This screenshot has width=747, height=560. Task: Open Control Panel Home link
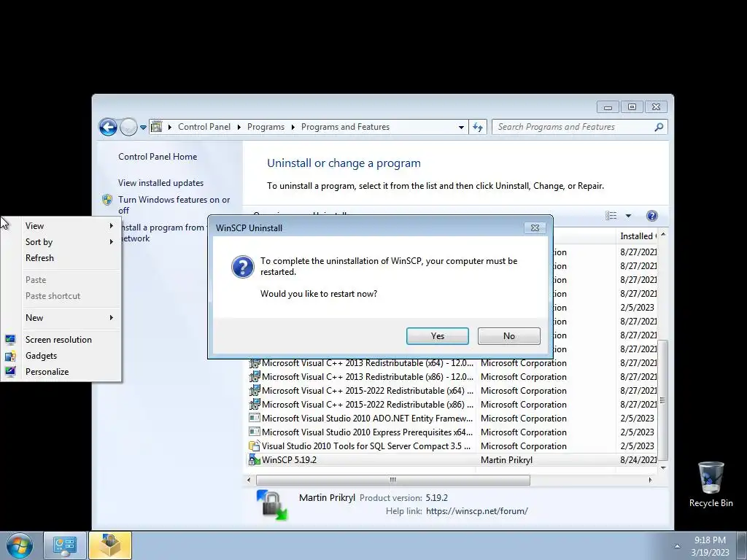coord(158,157)
